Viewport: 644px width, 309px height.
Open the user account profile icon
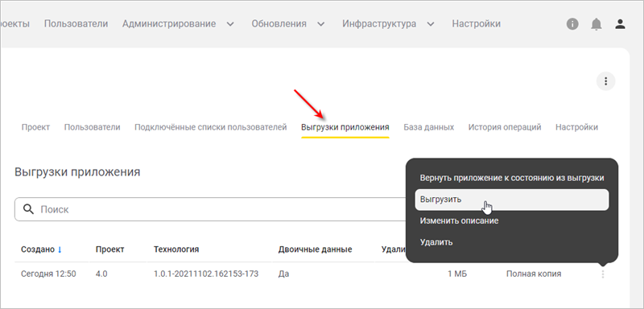click(x=620, y=24)
